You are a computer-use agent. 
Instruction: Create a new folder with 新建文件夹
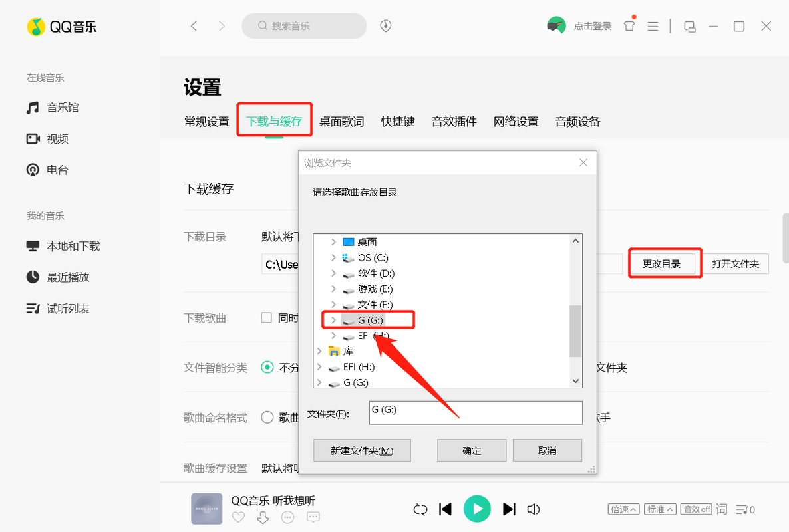(362, 450)
